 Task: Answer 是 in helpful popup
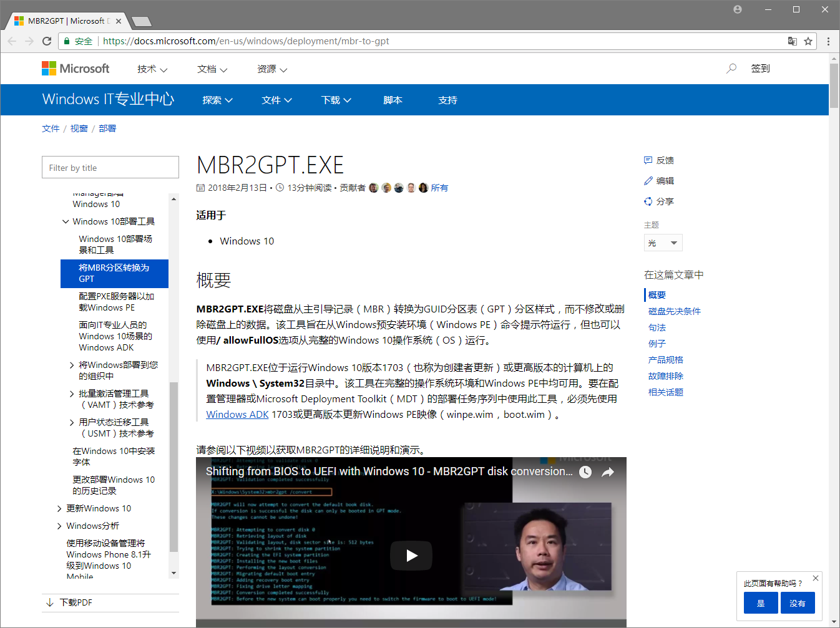pos(761,603)
